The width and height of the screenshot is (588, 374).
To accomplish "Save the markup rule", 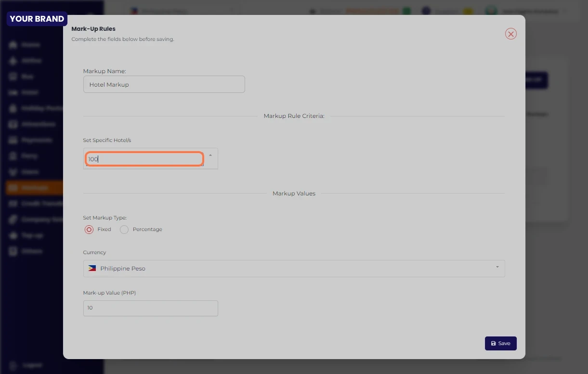I will point(500,343).
